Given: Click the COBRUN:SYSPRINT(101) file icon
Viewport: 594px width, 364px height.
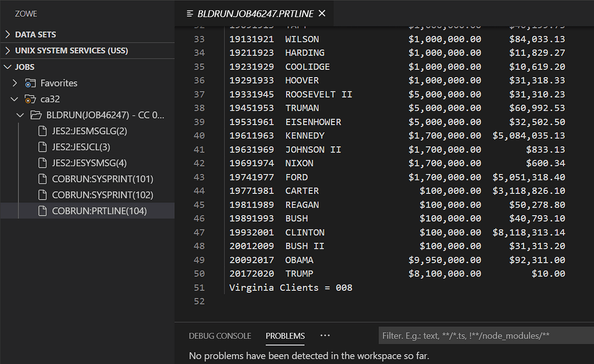Looking at the screenshot, I should click(43, 179).
